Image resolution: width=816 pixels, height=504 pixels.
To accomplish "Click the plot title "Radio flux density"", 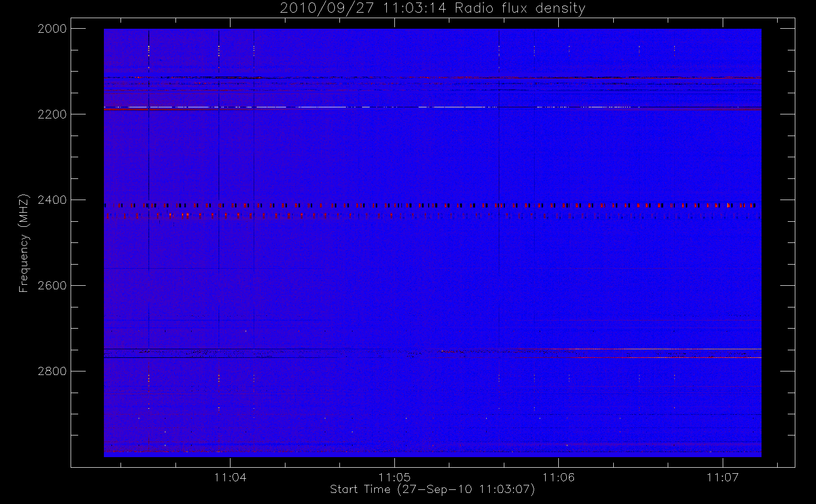I will click(520, 8).
